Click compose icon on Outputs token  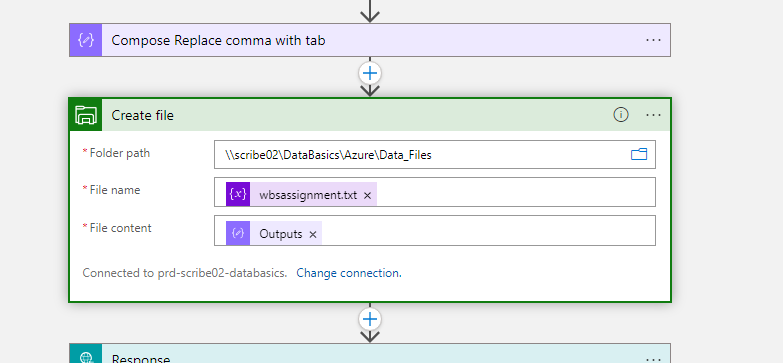[x=238, y=233]
